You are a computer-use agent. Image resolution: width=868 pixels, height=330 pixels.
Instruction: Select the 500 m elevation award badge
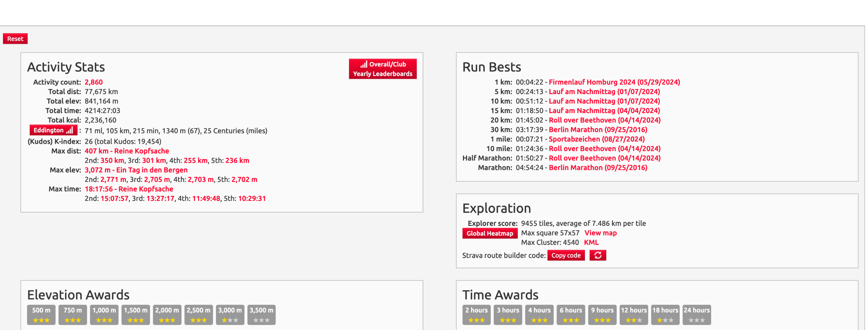pos(41,315)
